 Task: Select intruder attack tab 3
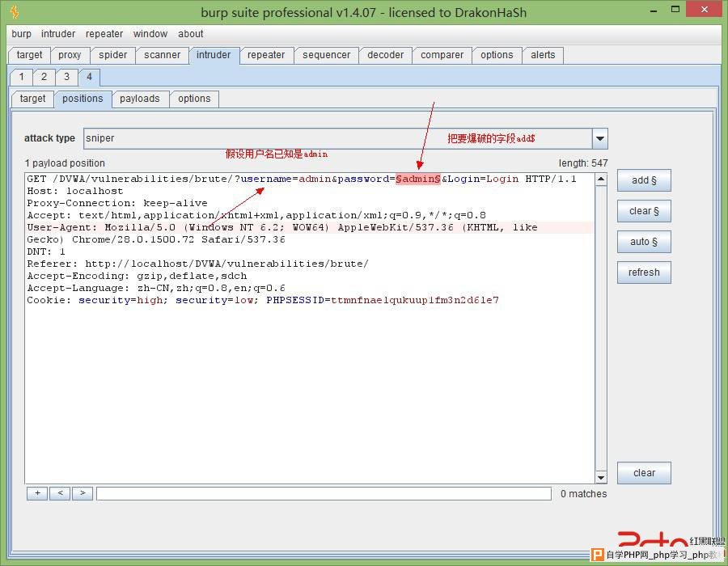point(67,77)
